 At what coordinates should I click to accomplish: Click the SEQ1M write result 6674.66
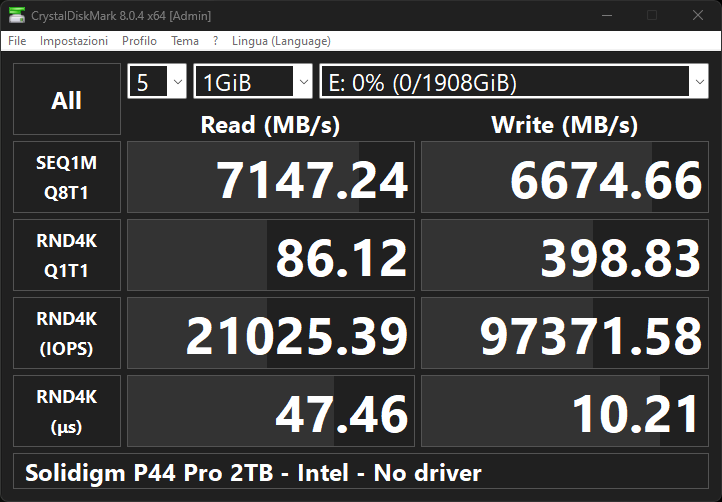click(564, 178)
